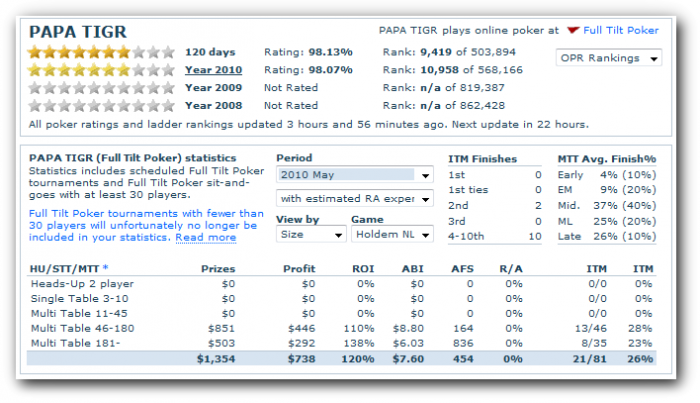Click the 1st ties finishes row
Viewport: 700px width, 403px height.
pos(495,190)
